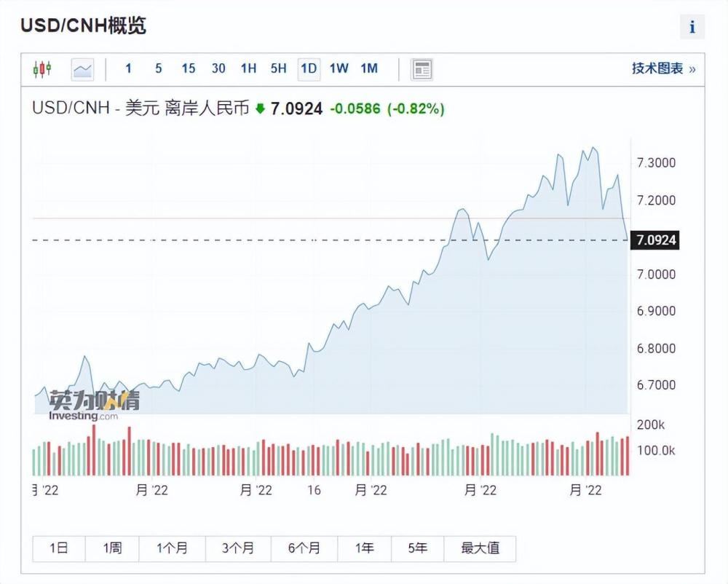Click the green down arrow beside 7.0924
The image size is (728, 584).
261,108
